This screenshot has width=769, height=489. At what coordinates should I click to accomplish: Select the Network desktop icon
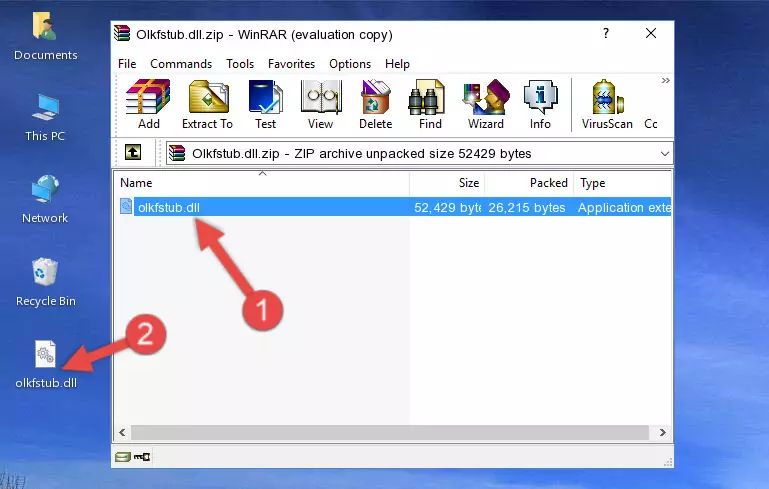45,199
